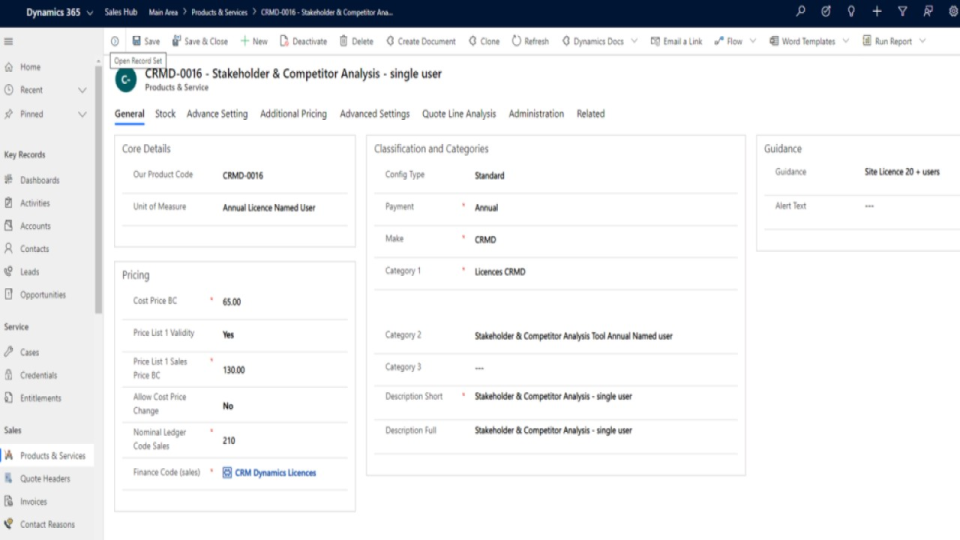
Task: Open the Payment Annual dropdown
Action: pos(605,208)
